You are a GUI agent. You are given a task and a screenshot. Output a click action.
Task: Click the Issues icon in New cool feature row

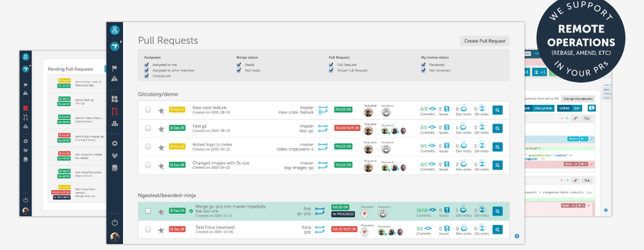tap(446, 109)
